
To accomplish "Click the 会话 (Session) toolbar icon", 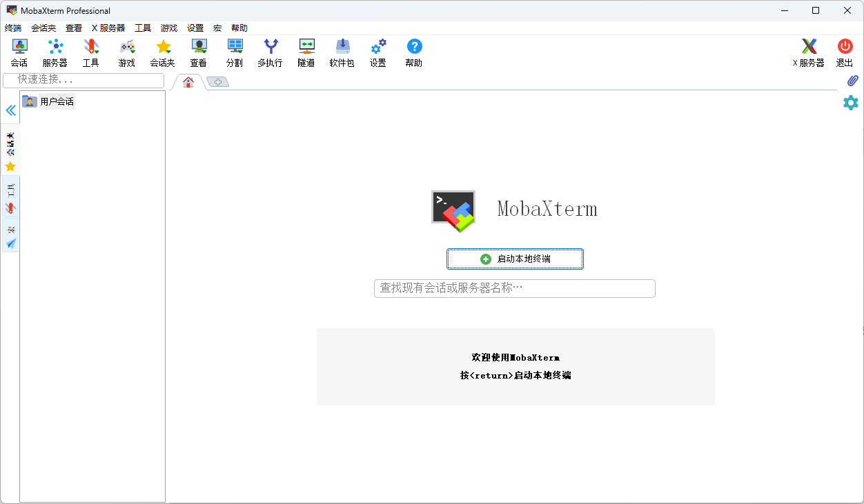I will pyautogui.click(x=19, y=52).
